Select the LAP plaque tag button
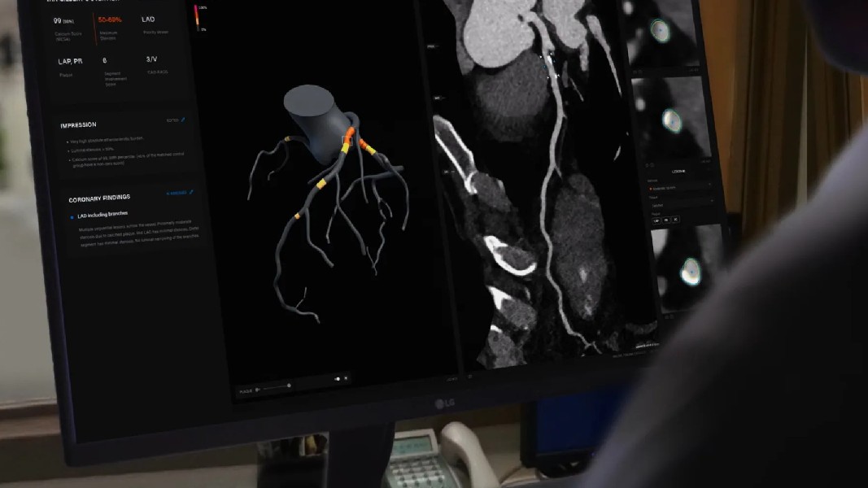Viewport: 868px width, 488px height. coord(656,220)
